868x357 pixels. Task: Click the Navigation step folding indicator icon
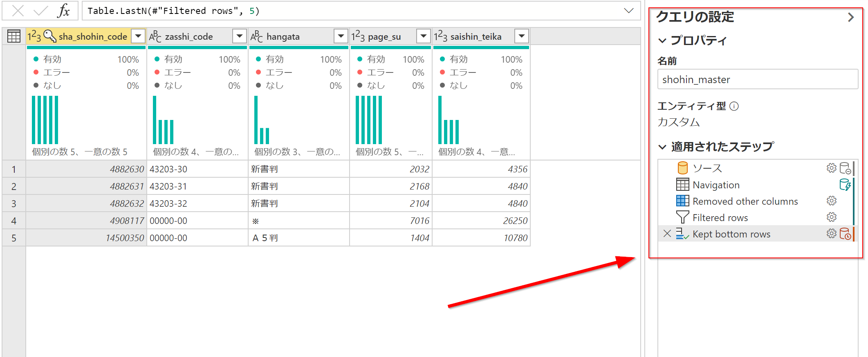pyautogui.click(x=845, y=185)
